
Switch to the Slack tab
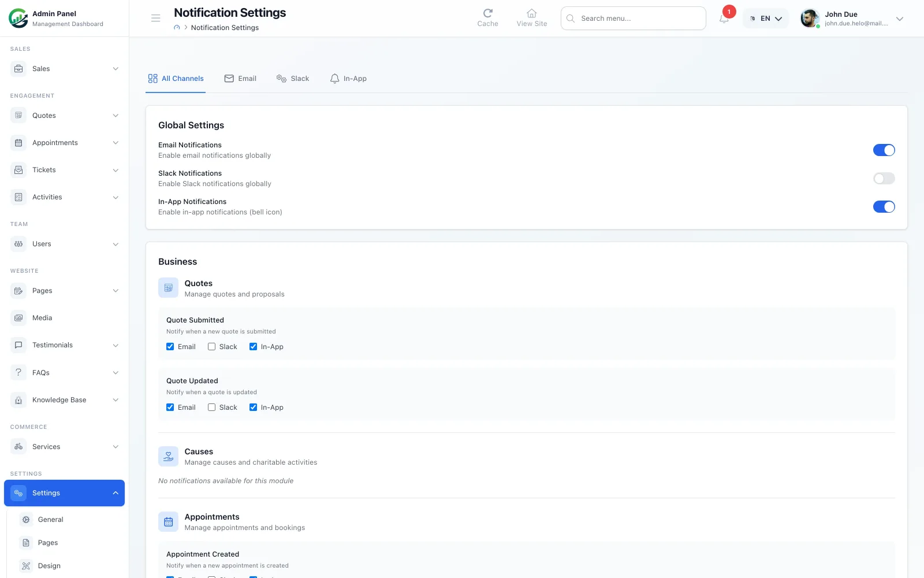[x=293, y=79]
